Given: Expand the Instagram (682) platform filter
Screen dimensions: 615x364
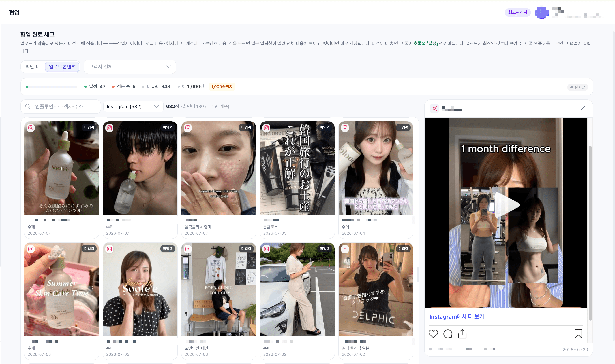Looking at the screenshot, I should point(133,107).
